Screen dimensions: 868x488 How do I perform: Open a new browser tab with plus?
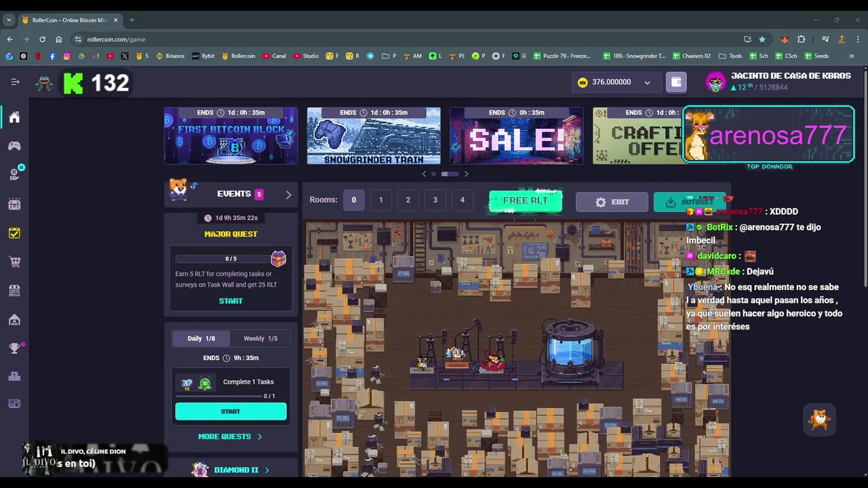click(x=132, y=20)
